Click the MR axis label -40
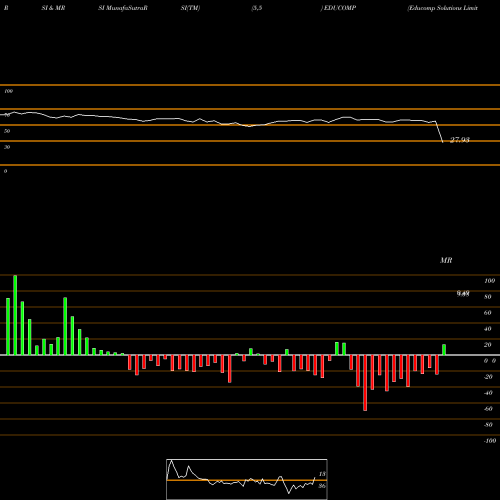This screenshot has width=500, height=500. (x=488, y=393)
